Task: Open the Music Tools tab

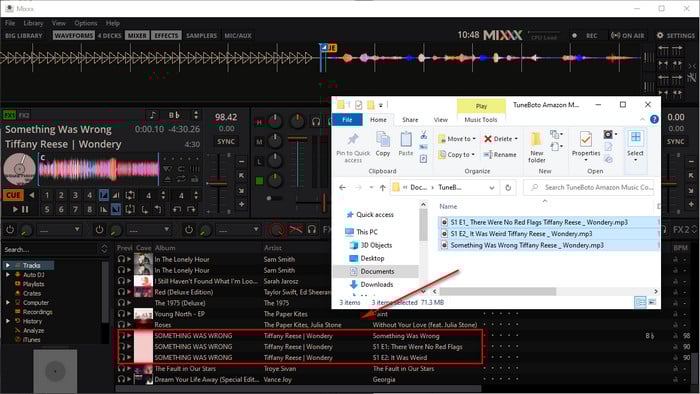Action: coord(480,120)
